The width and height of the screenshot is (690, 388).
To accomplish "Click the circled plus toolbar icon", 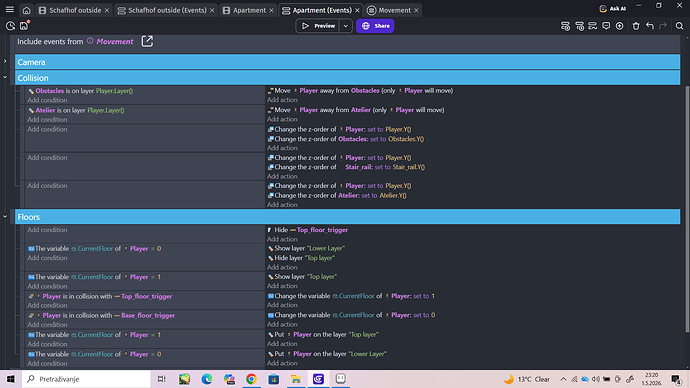I will pos(620,26).
